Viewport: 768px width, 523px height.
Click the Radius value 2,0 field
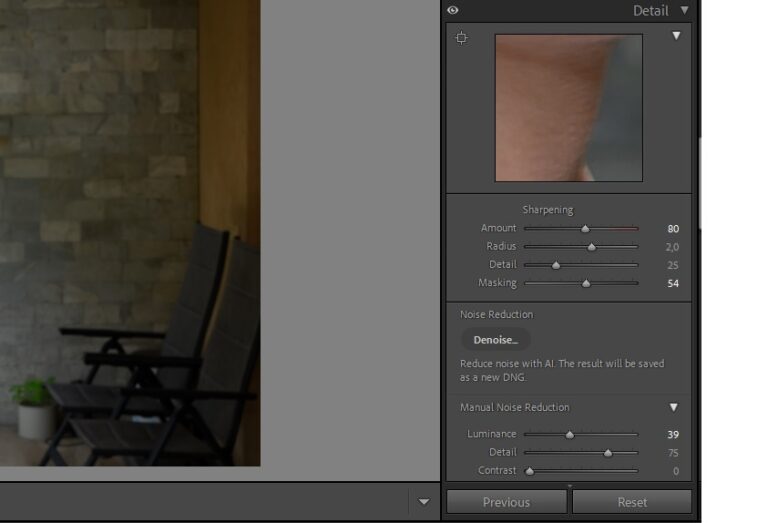point(672,247)
